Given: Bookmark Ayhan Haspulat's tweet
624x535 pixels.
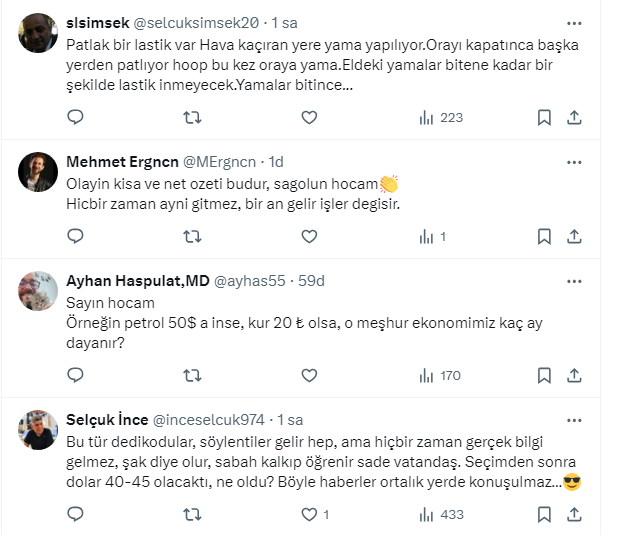Looking at the screenshot, I should [x=544, y=376].
